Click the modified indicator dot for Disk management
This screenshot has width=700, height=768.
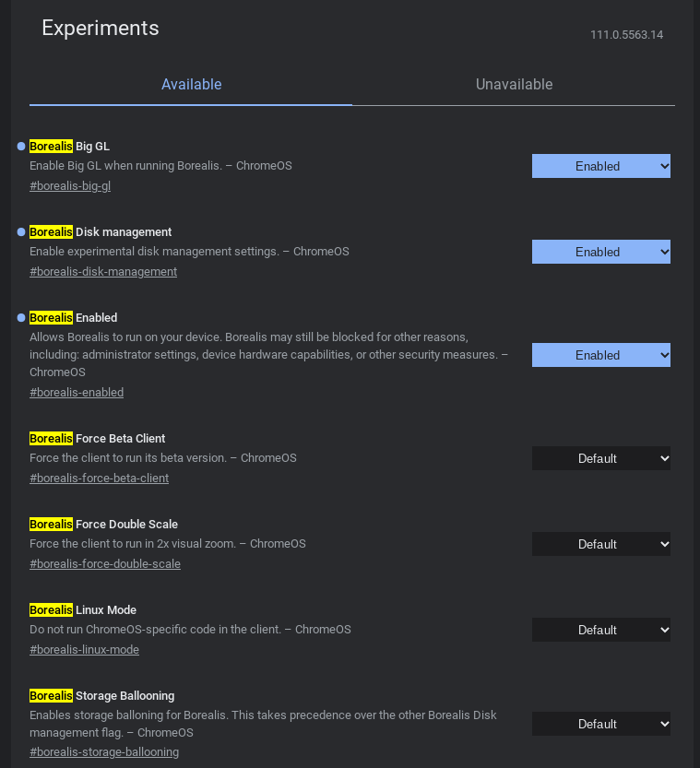[21, 231]
